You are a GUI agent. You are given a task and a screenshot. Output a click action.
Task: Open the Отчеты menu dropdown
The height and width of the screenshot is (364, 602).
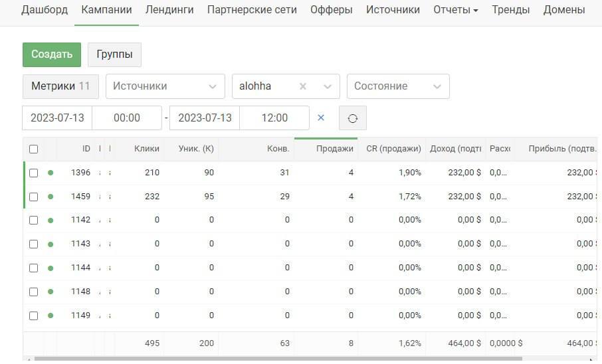[x=455, y=10]
